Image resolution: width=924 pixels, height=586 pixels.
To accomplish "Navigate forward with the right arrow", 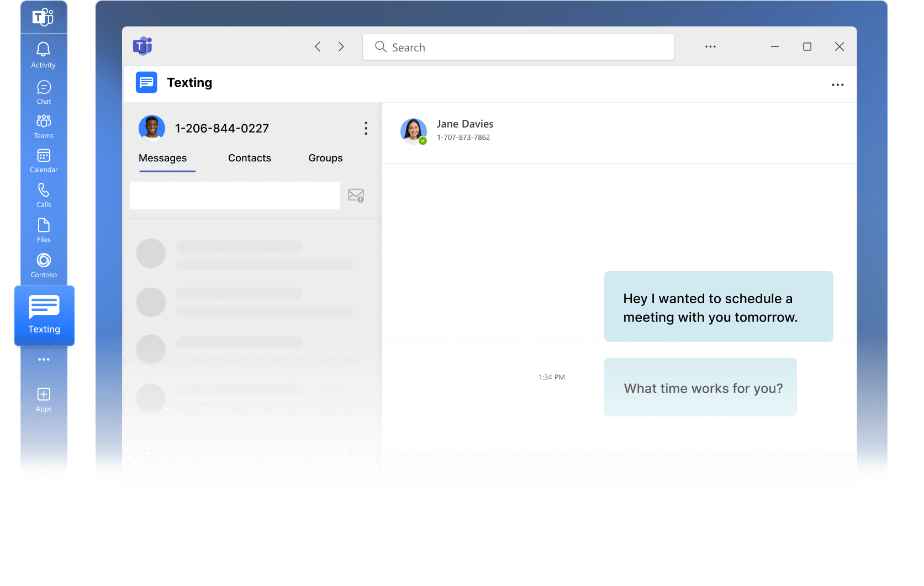I will [x=341, y=47].
